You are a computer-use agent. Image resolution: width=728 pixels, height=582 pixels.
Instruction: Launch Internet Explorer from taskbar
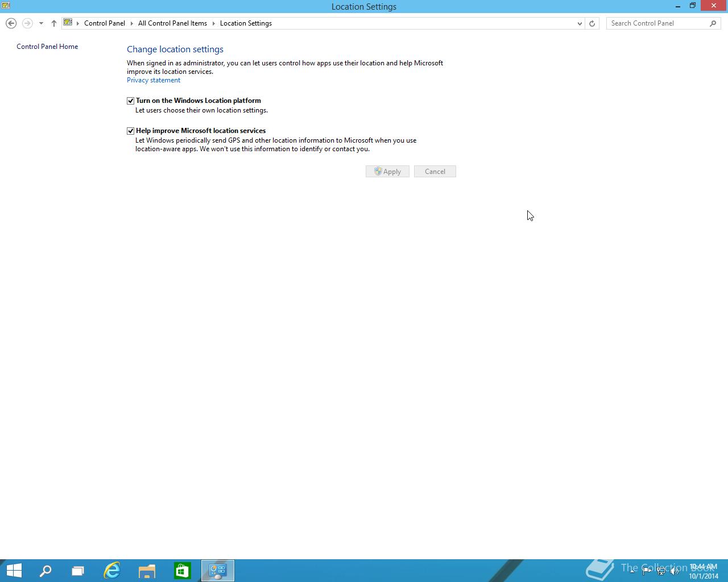point(112,571)
